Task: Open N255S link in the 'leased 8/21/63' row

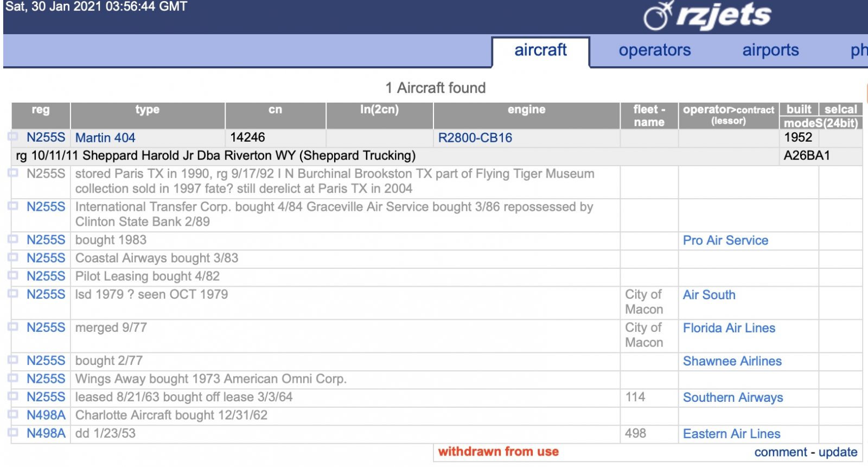Action: [46, 397]
